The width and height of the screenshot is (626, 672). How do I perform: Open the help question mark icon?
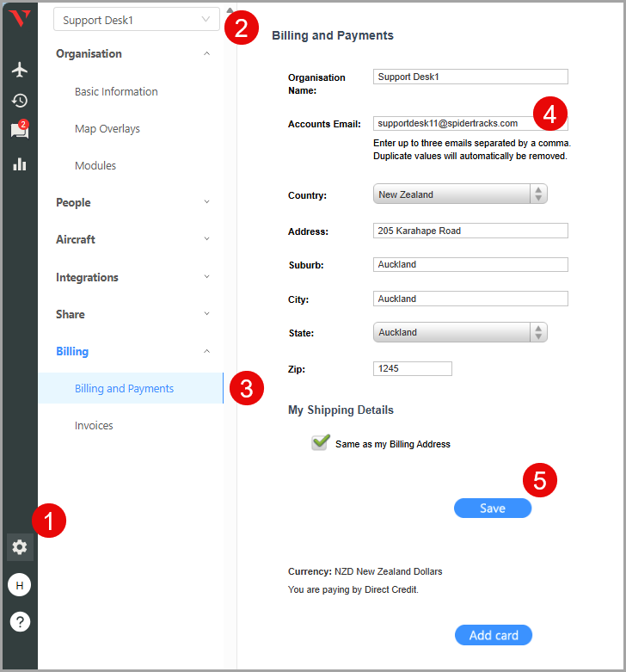[20, 621]
